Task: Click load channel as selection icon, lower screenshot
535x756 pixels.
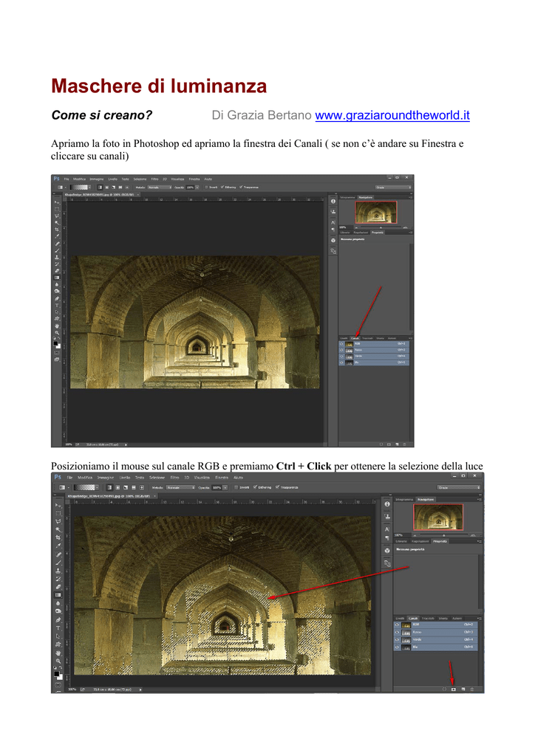Action: (x=444, y=690)
